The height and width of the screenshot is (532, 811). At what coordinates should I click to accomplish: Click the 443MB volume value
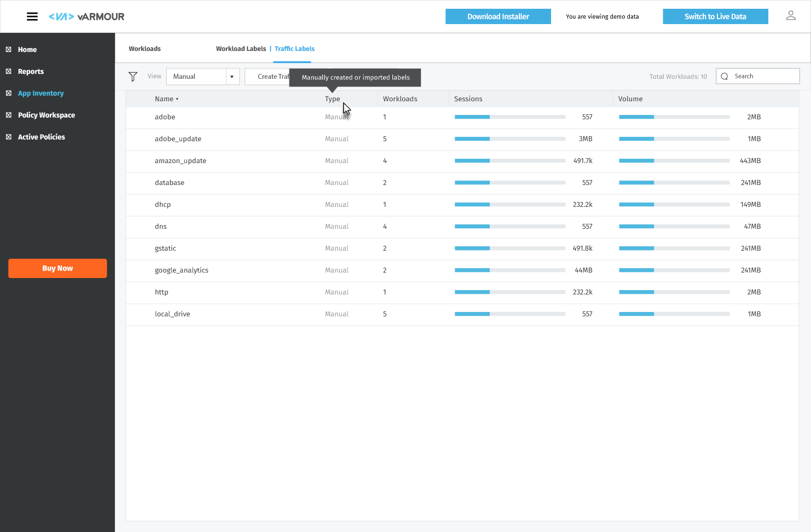click(750, 161)
